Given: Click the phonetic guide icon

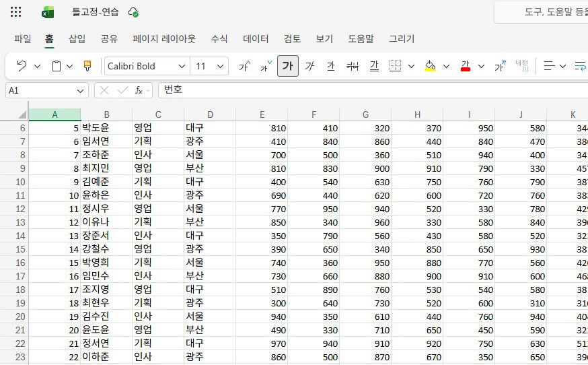Looking at the screenshot, I should tap(500, 66).
